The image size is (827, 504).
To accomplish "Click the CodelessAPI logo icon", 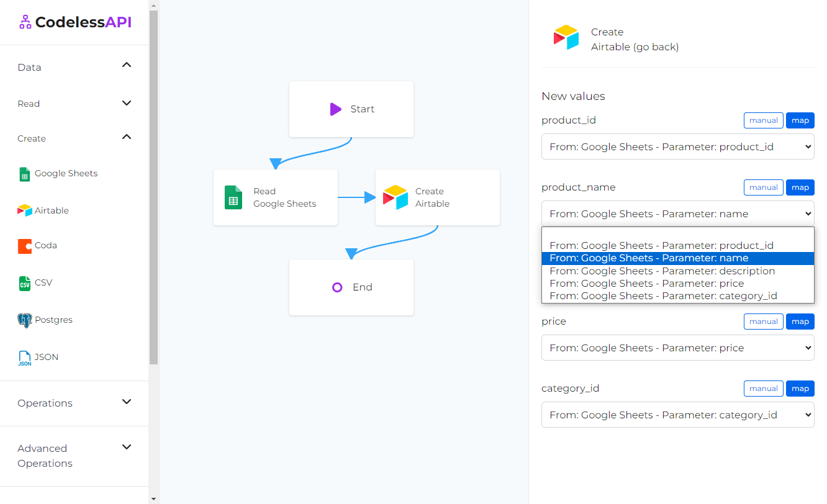I will 25,22.
